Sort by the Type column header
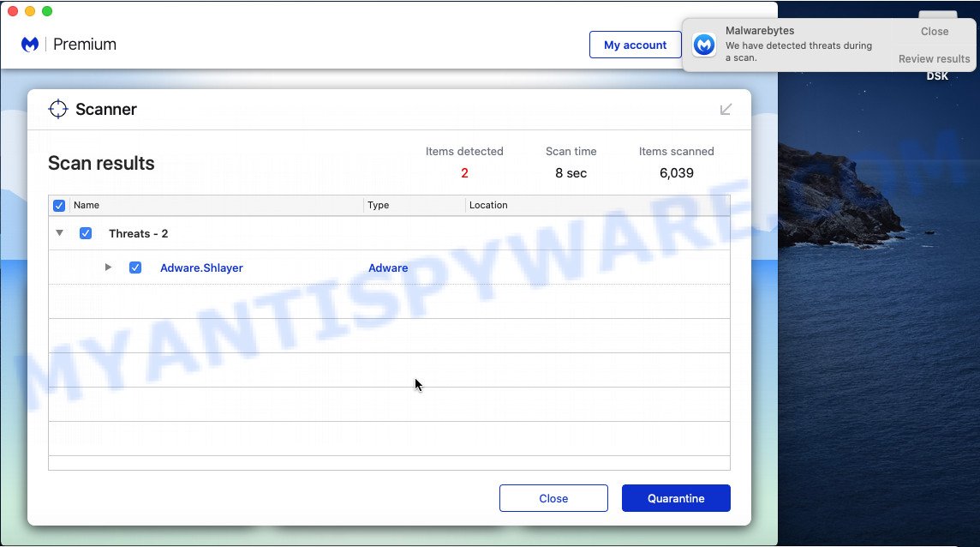This screenshot has width=980, height=547. [378, 205]
